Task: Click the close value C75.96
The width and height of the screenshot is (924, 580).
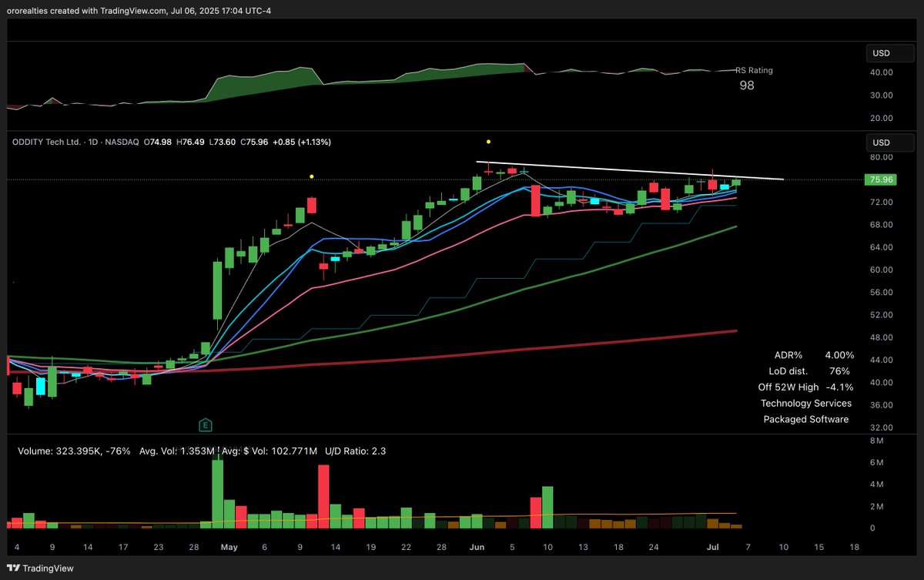Action: pyautogui.click(x=254, y=142)
